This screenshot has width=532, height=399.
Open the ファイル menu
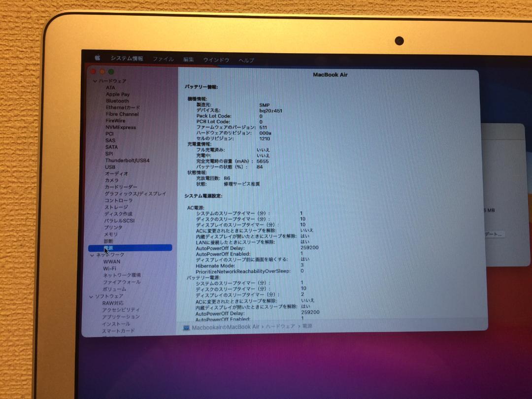163,59
